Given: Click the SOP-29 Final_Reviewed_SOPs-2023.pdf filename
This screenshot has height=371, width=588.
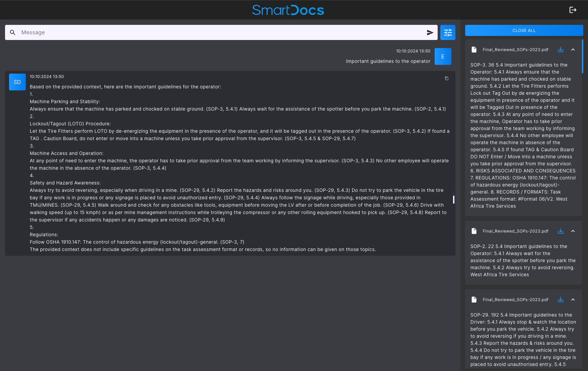Looking at the screenshot, I should [516, 300].
